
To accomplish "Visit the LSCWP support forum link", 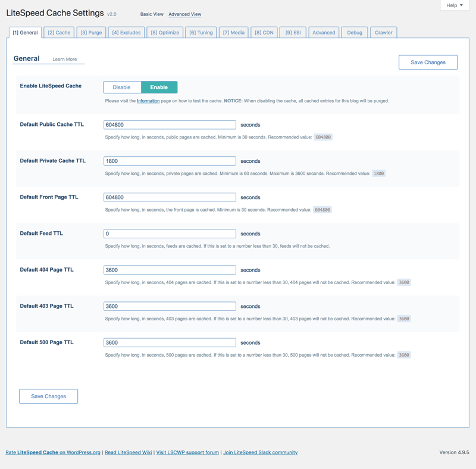I will click(187, 452).
